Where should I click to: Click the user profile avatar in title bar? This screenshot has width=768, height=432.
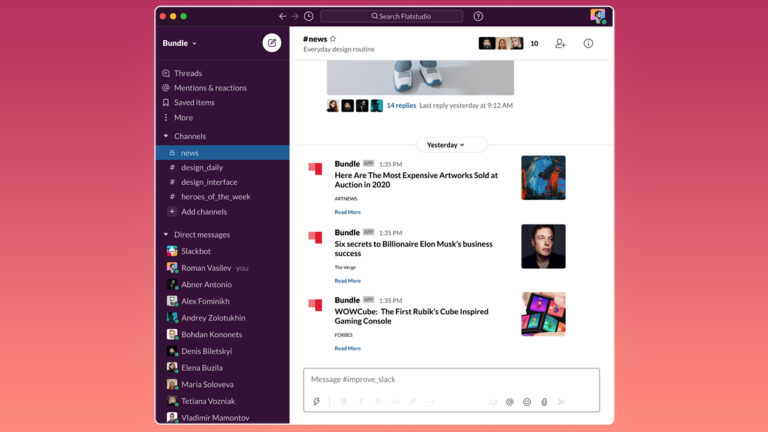[598, 16]
